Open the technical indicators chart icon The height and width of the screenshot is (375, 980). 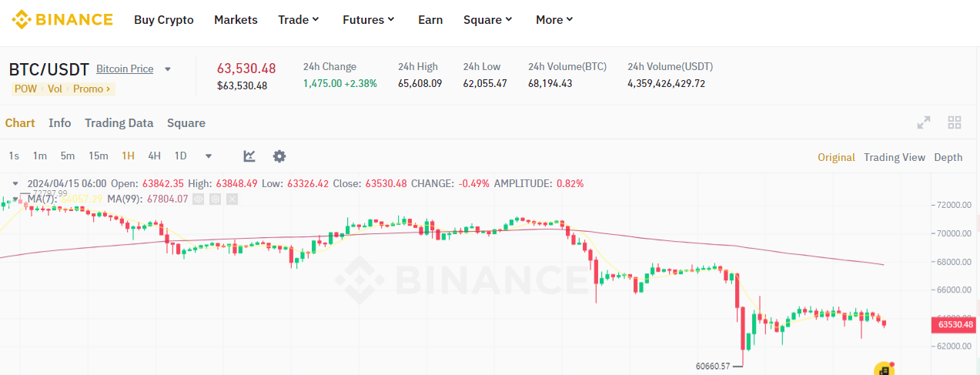[249, 156]
